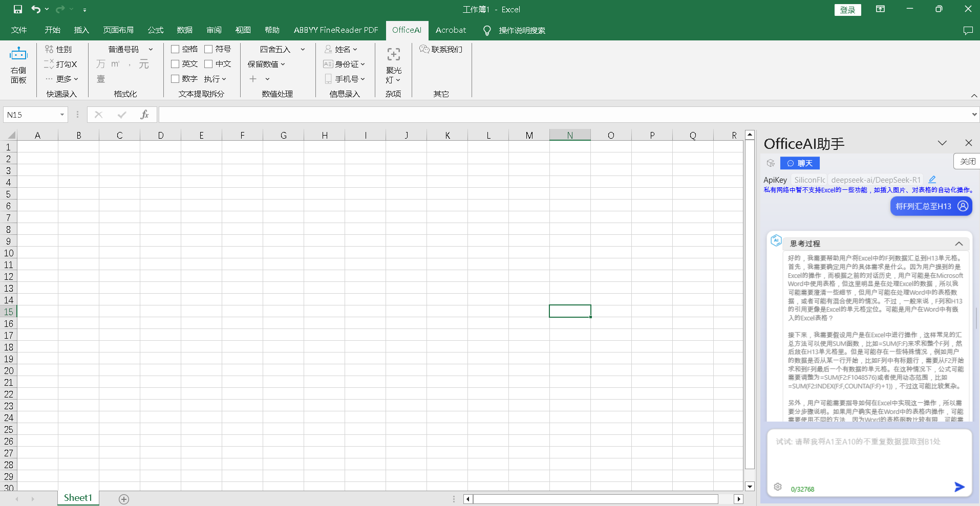Open the Acrobat tab
Viewport: 980px width, 506px height.
(x=451, y=30)
